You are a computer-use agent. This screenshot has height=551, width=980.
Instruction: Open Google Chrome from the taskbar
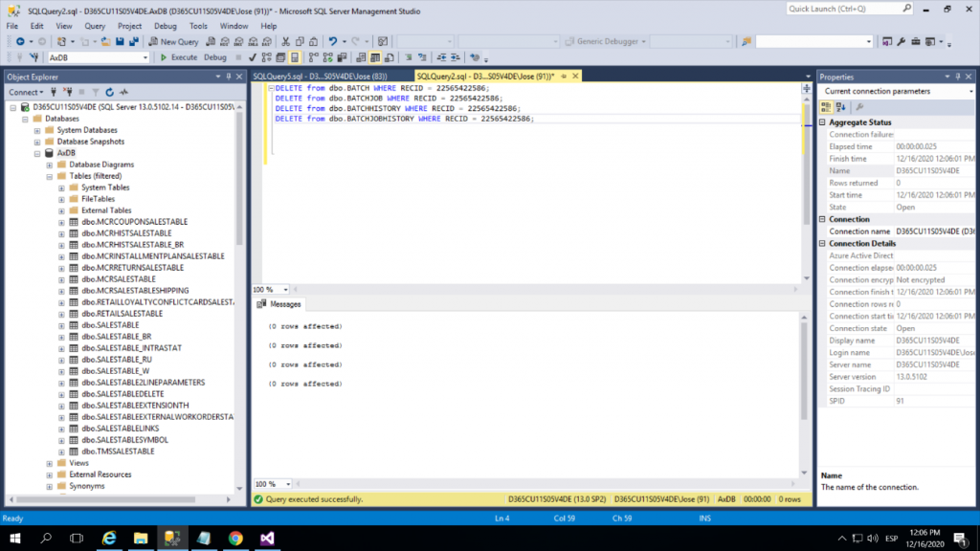click(235, 539)
